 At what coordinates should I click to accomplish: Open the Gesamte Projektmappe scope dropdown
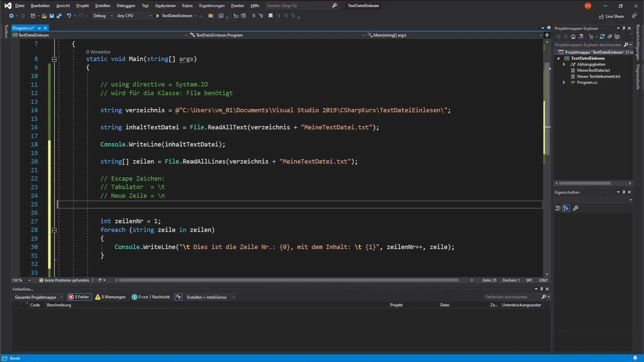[39, 297]
